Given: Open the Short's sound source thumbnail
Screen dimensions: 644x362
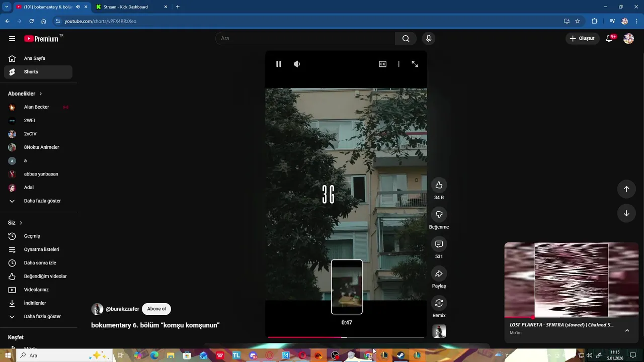Looking at the screenshot, I should [439, 331].
